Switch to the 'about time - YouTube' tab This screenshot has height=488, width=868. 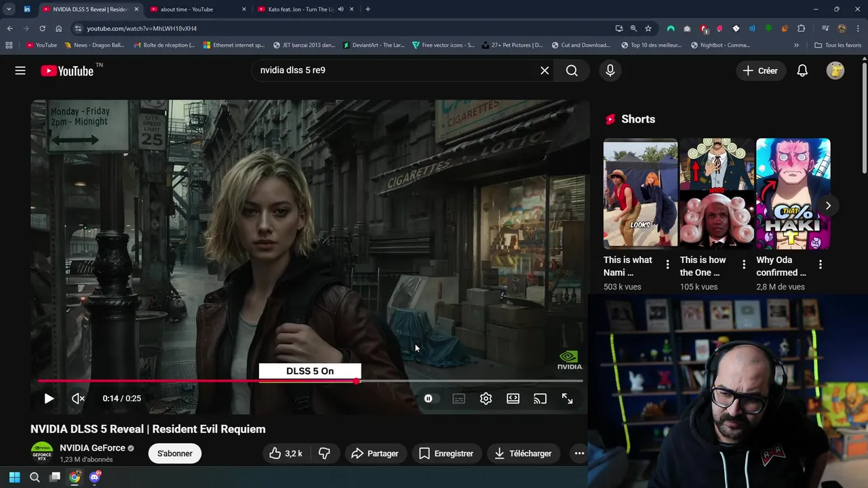point(197,9)
